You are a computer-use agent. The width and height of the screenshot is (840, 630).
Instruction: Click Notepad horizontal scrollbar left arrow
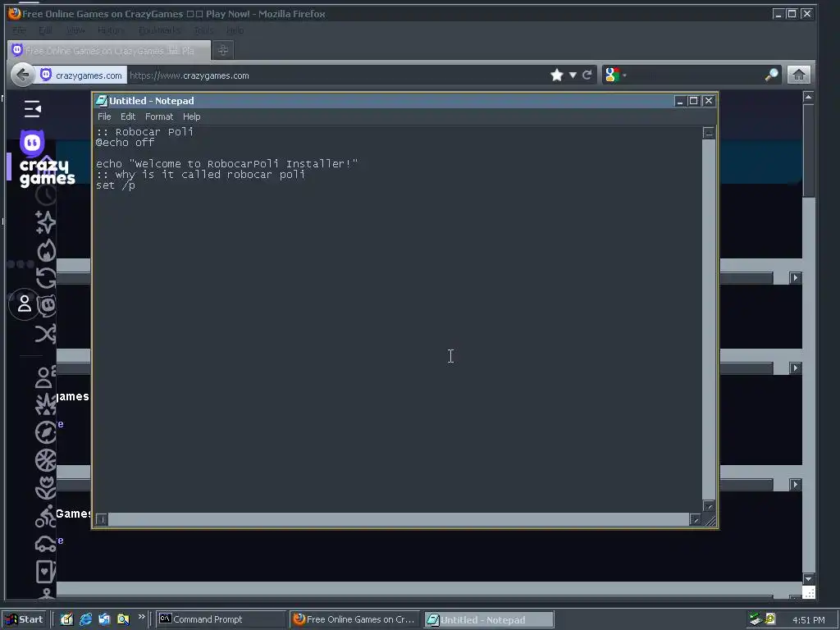click(101, 519)
